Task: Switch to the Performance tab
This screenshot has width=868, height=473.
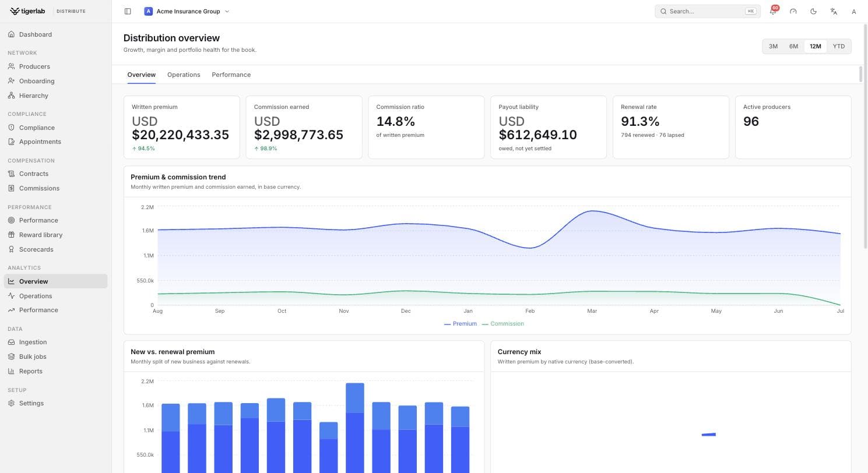Action: (x=231, y=75)
